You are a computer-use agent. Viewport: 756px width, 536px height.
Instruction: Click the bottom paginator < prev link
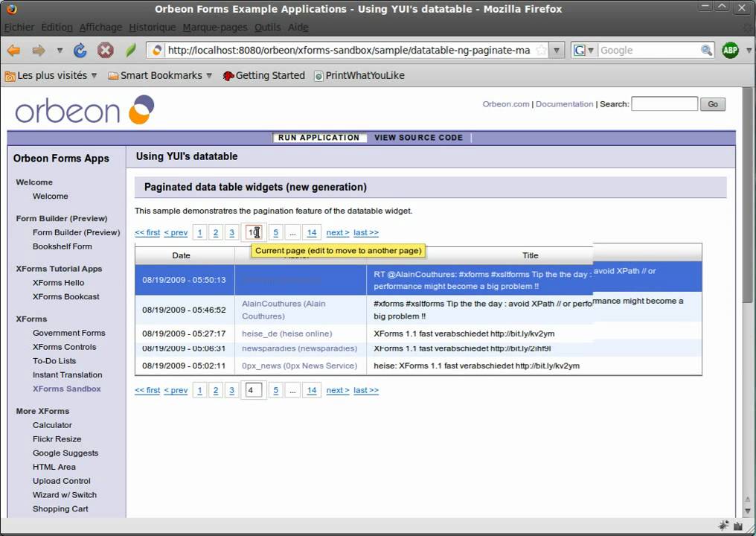pos(176,390)
